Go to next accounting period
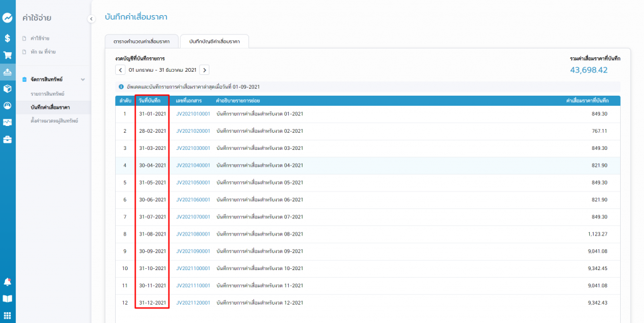This screenshot has height=323, width=644. point(204,70)
